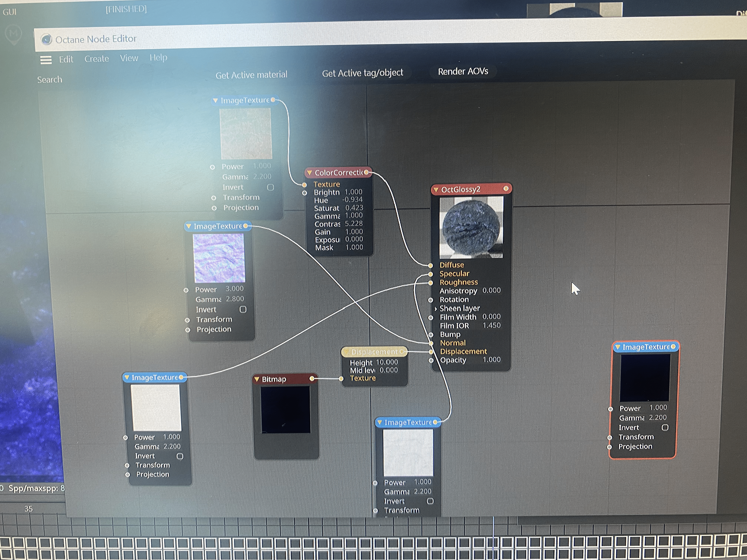The image size is (747, 560).
Task: Click the Contrast value in ColorCorrection
Action: pyautogui.click(x=354, y=223)
